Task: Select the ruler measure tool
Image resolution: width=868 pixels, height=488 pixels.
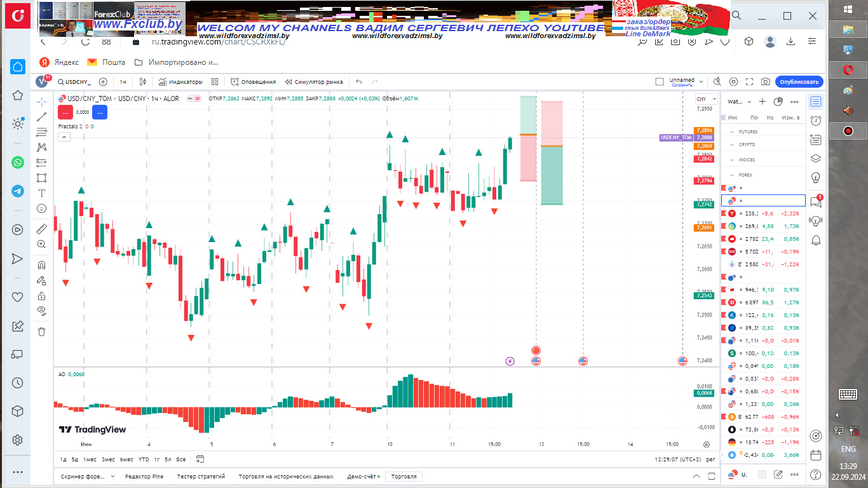Action: click(41, 229)
